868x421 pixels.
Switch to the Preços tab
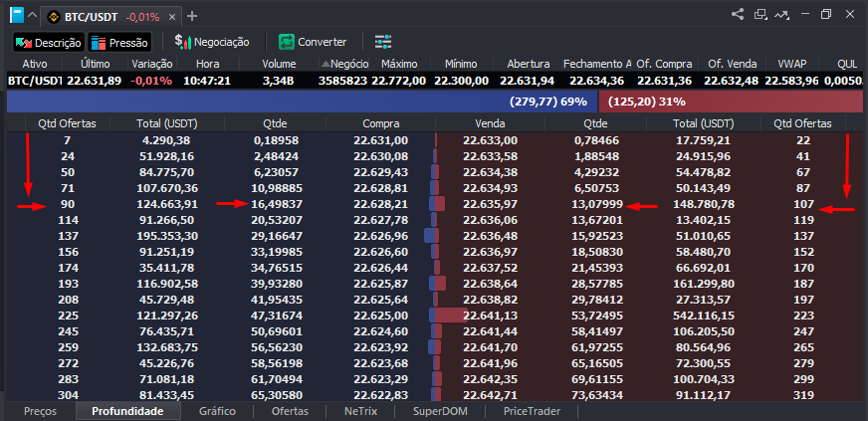pyautogui.click(x=41, y=411)
